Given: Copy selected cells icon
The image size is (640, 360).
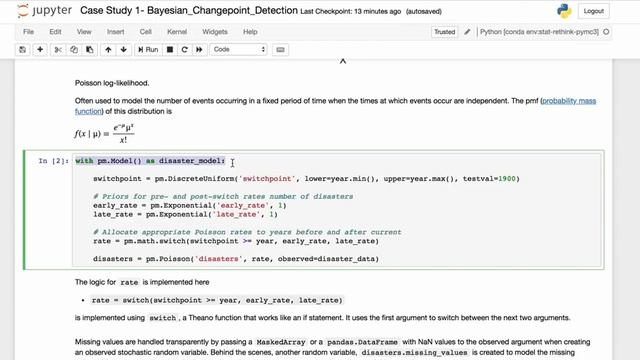Looking at the screenshot, I should (74, 50).
